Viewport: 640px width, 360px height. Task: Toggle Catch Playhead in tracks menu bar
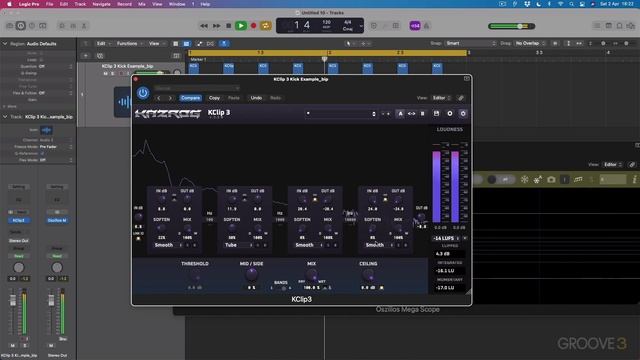224,43
